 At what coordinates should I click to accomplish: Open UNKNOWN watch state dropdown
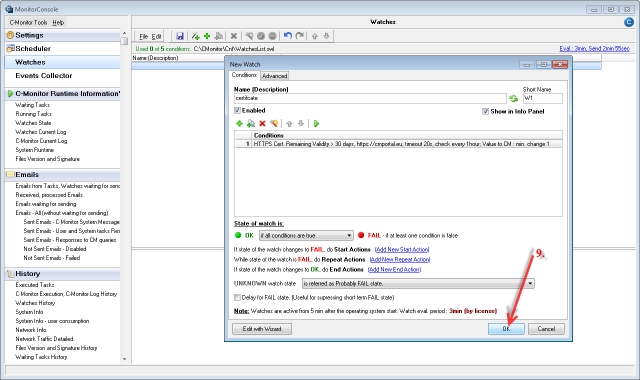pyautogui.click(x=418, y=283)
